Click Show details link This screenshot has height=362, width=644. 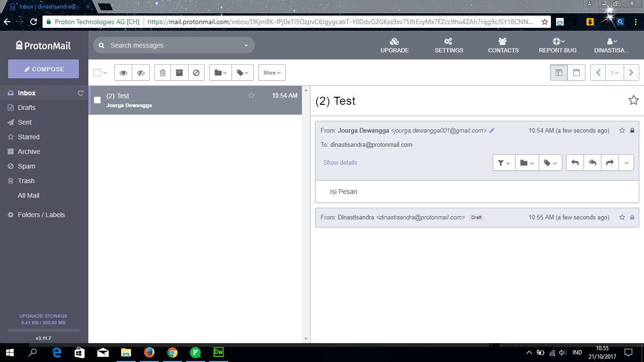point(340,162)
